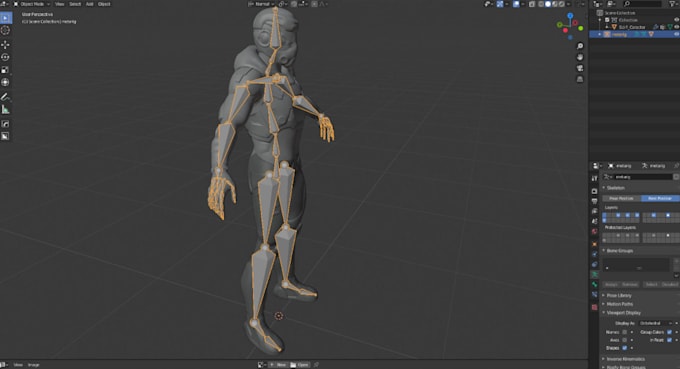Click the Rest Position button

(660, 198)
